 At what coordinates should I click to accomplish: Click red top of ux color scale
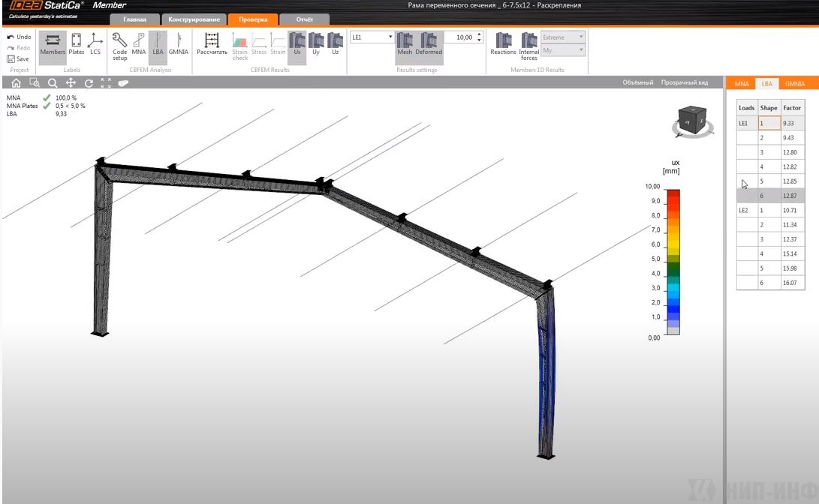coord(673,193)
